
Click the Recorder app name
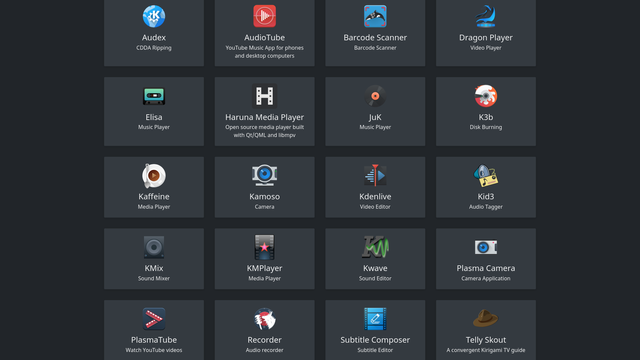264,340
